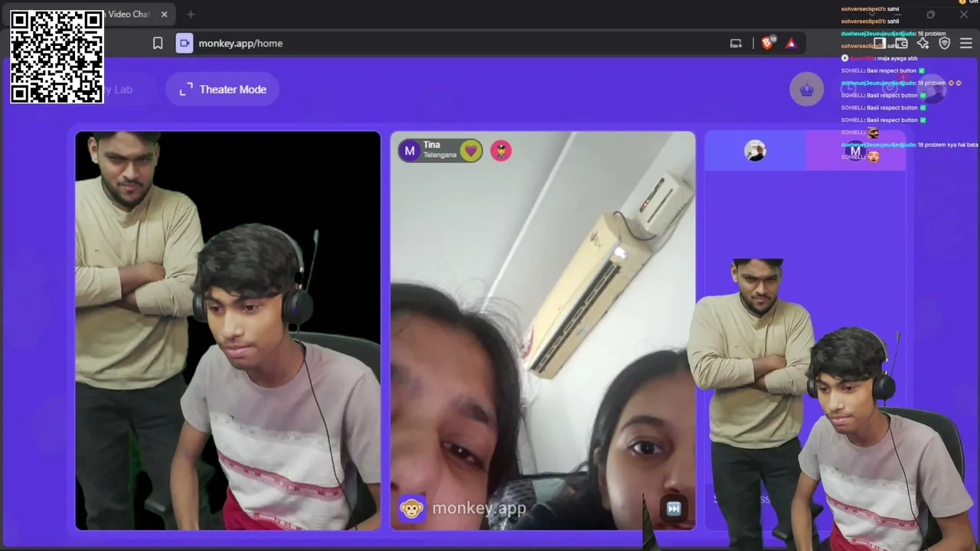Install the site as an app
Screen dimensions: 980x551
736,44
